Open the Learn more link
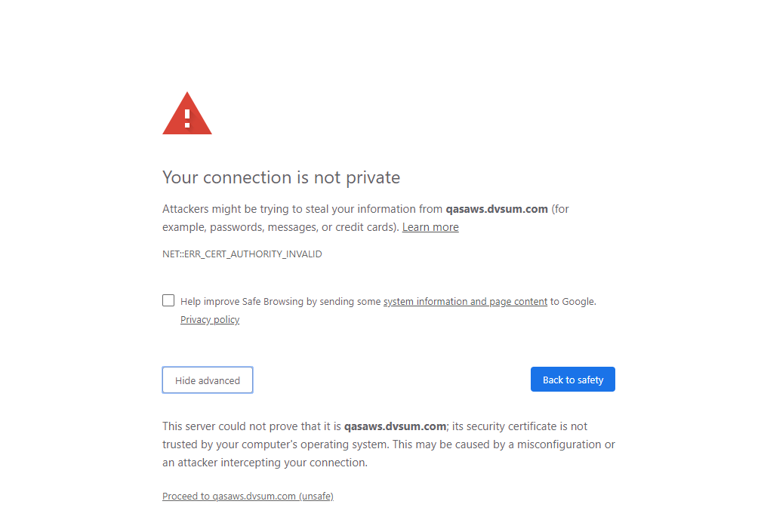The width and height of the screenshot is (761, 532). coord(430,227)
